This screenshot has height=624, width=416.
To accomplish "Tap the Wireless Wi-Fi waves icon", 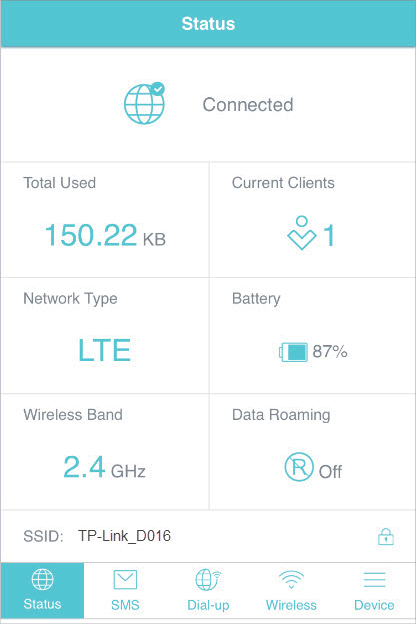I will click(x=291, y=579).
